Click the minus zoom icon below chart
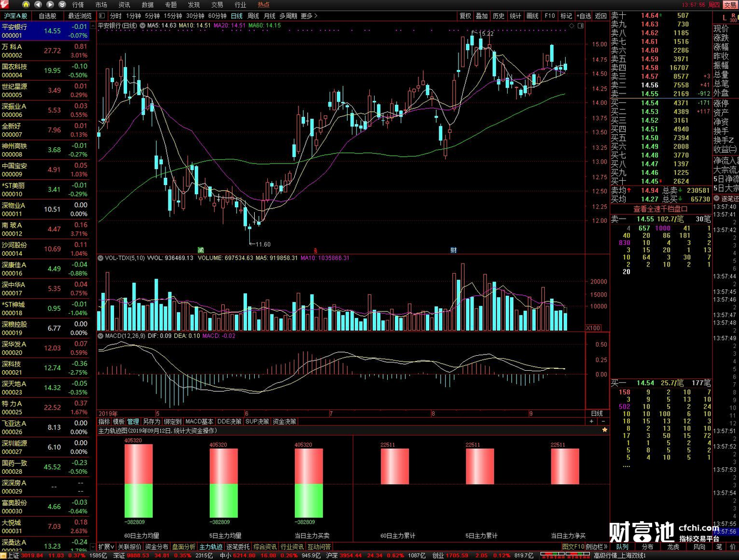The image size is (739, 560). click(x=603, y=422)
